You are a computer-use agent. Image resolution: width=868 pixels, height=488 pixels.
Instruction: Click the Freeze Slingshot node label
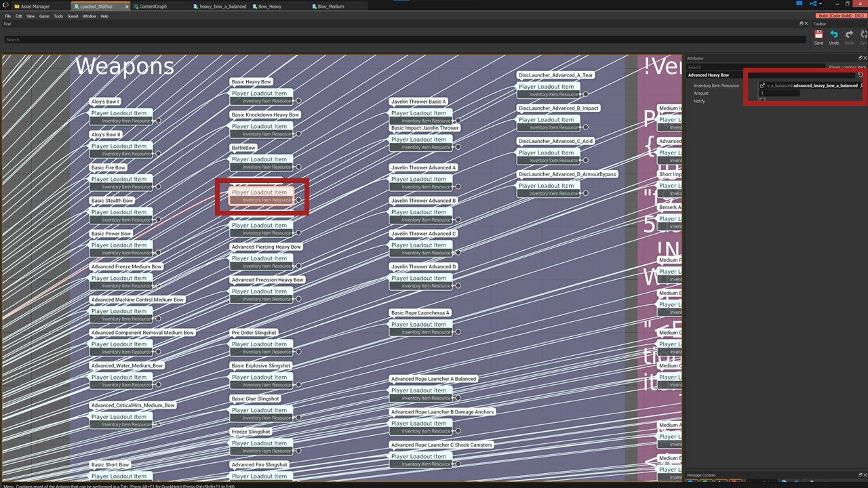[251, 432]
